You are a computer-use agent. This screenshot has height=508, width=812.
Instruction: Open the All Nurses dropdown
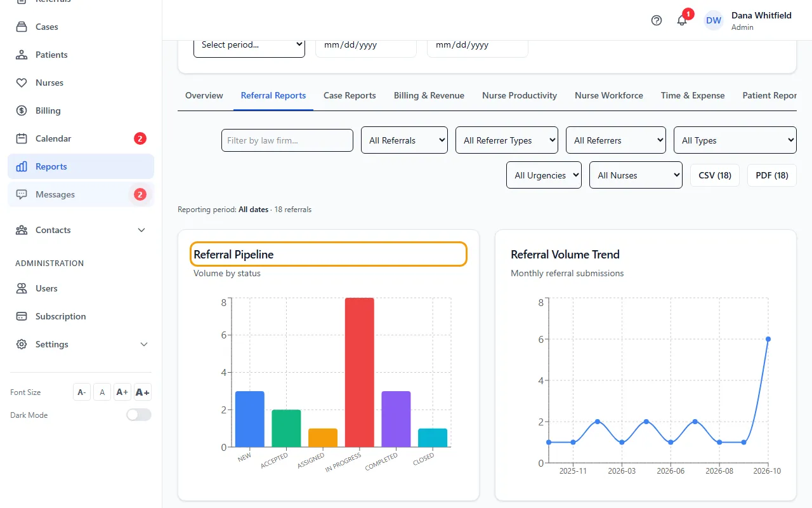point(636,175)
